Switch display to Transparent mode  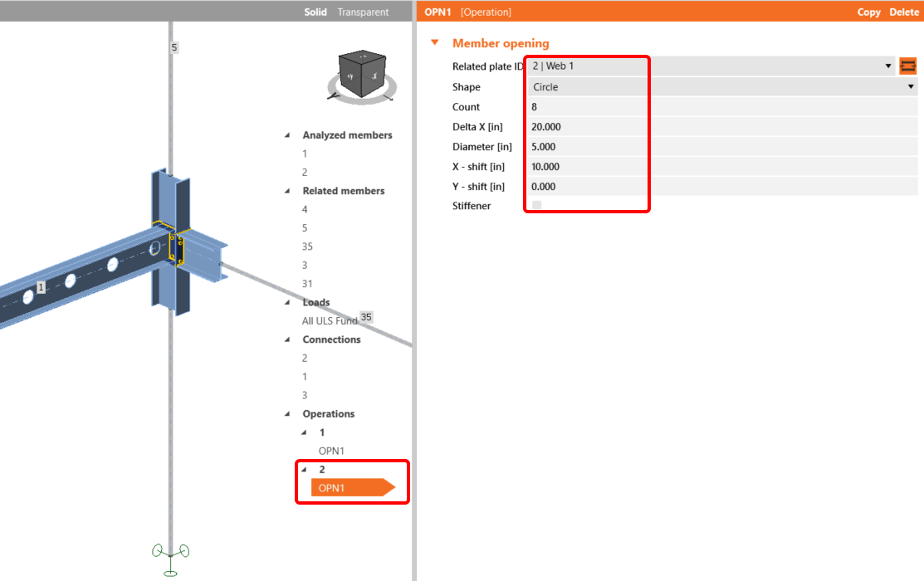[364, 12]
